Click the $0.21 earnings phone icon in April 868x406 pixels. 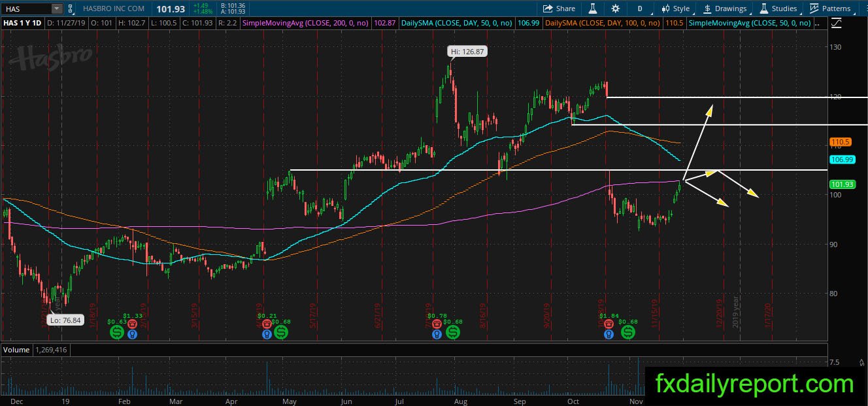[267, 324]
